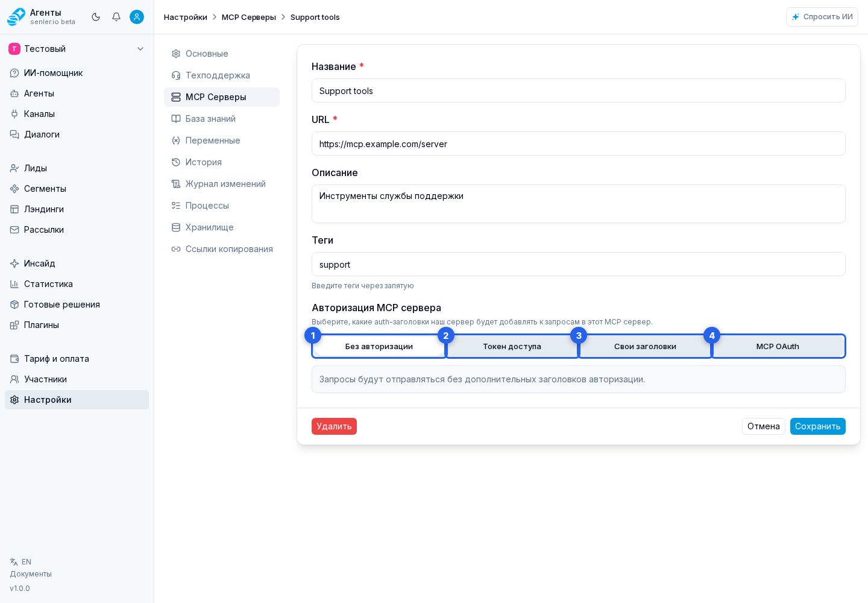This screenshot has width=868, height=603.
Task: Toggle dark mode moon icon
Action: click(96, 17)
